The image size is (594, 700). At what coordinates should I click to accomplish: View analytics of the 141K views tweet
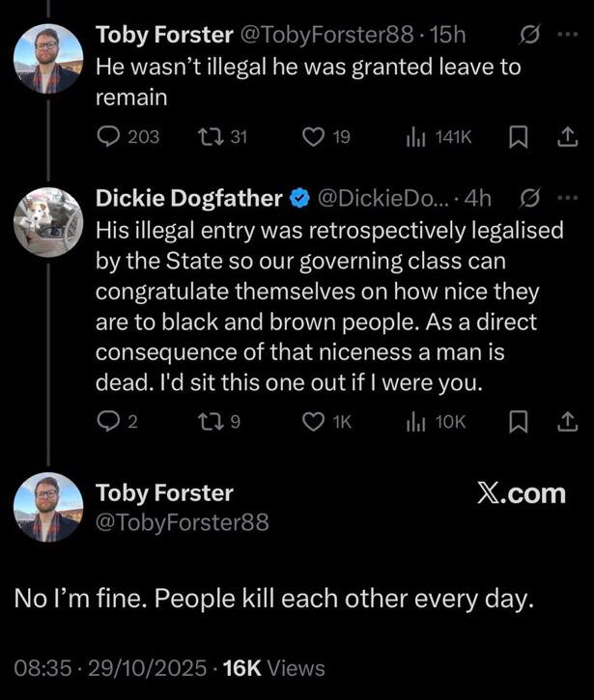[x=417, y=138]
